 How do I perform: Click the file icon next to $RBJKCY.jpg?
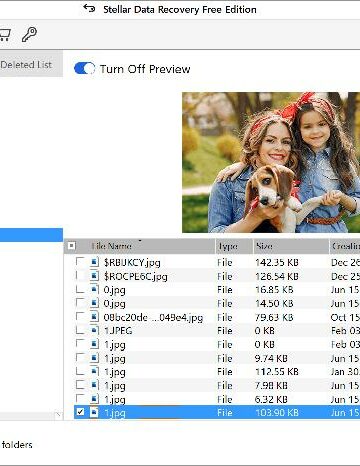[94, 262]
